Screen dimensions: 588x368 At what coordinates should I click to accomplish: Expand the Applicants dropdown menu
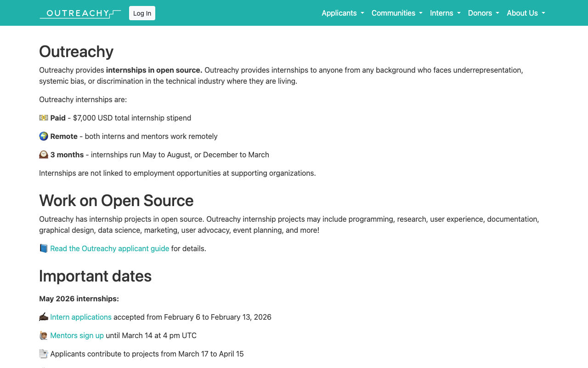tap(343, 13)
